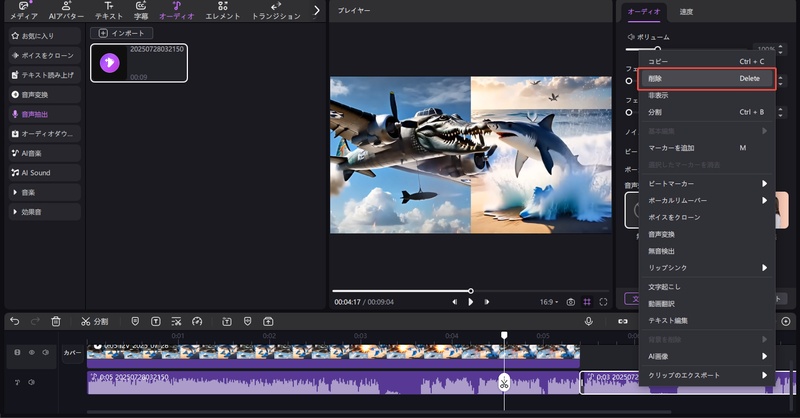This screenshot has width=800, height=418.
Task: Open the テキスト tab
Action: (109, 11)
